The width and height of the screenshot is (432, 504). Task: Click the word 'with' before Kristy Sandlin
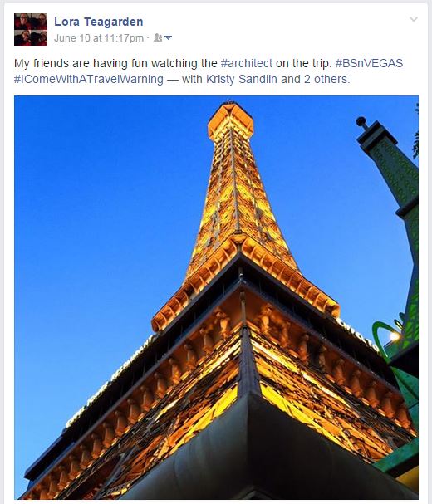click(192, 79)
